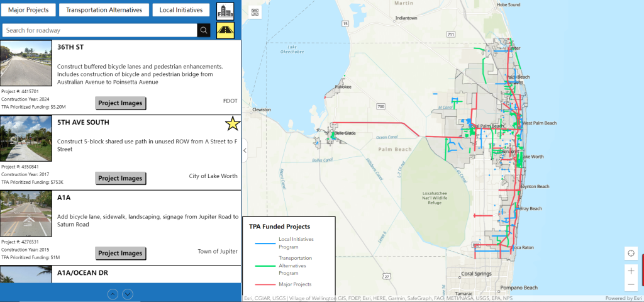Click the A1A project photo
The width and height of the screenshot is (644, 302).
[x=26, y=214]
